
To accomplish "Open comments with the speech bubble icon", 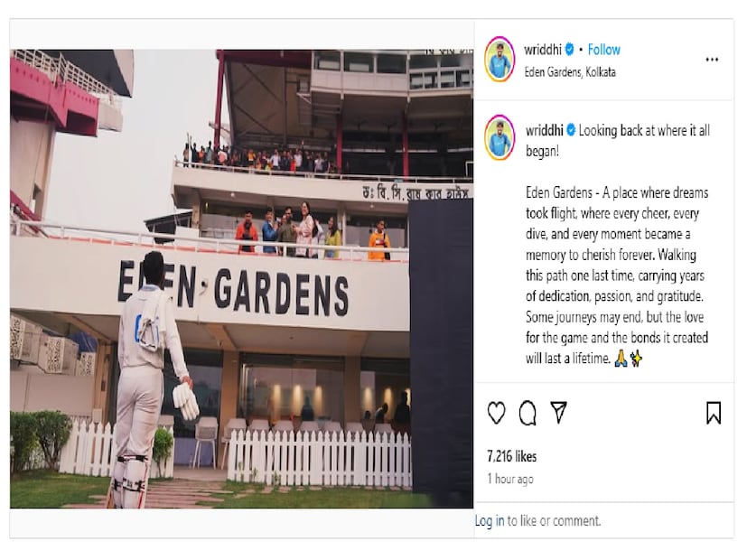I will (x=528, y=413).
